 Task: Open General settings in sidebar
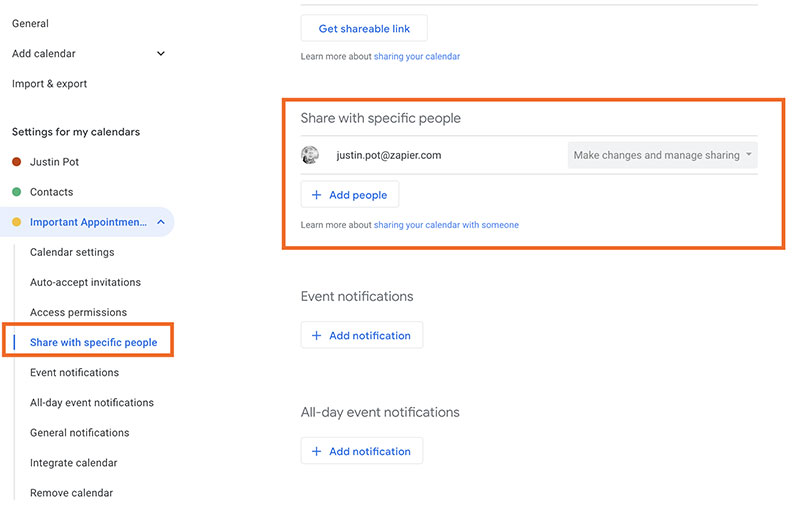coord(30,23)
